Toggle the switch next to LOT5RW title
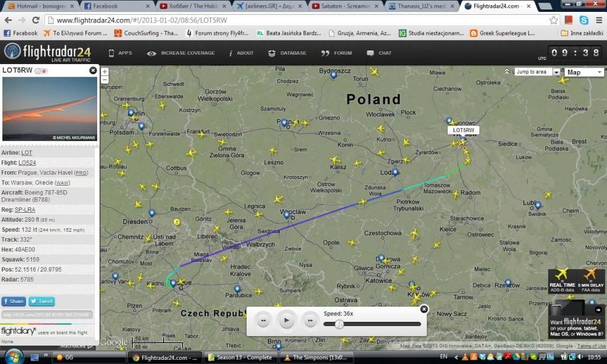The width and height of the screenshot is (607, 364). (x=41, y=71)
